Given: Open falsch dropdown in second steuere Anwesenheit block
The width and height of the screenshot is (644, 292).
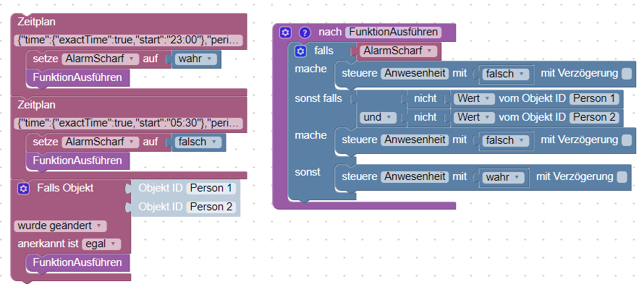Looking at the screenshot, I should [506, 140].
